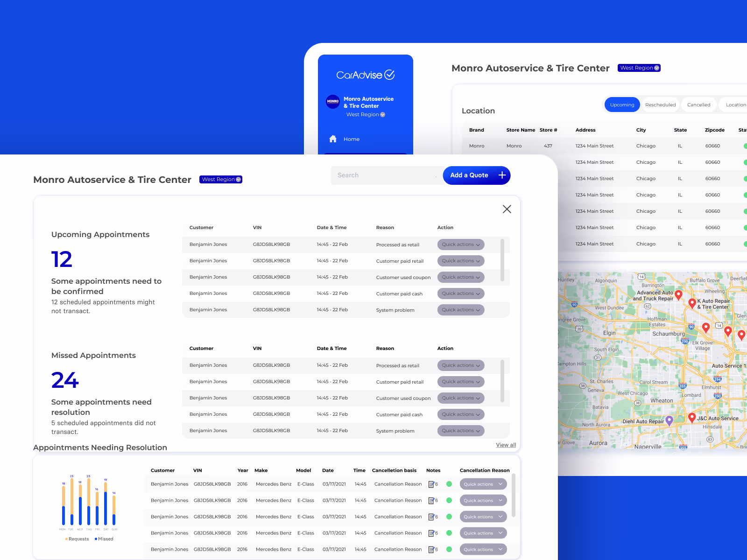Viewport: 747px width, 560px height.
Task: Open Quick actions for upcoming Processed as retail
Action: [x=461, y=245]
